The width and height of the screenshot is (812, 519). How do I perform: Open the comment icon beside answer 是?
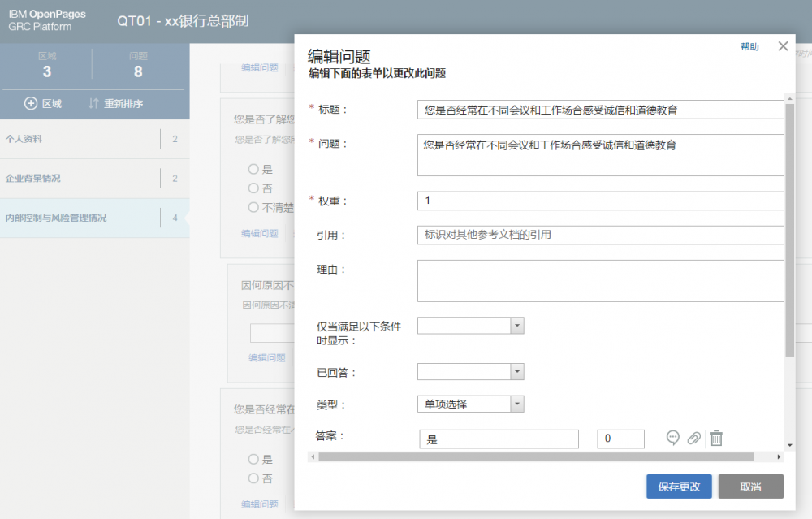(672, 438)
